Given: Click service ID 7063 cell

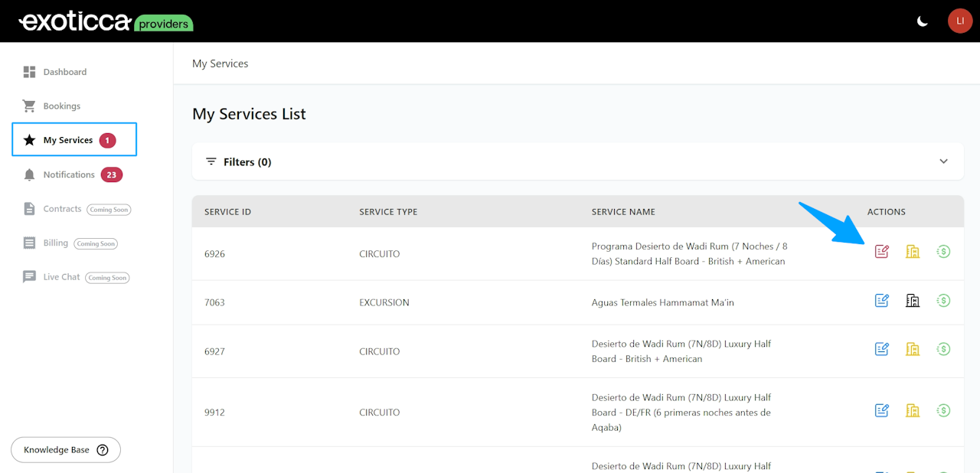Looking at the screenshot, I should pos(214,302).
